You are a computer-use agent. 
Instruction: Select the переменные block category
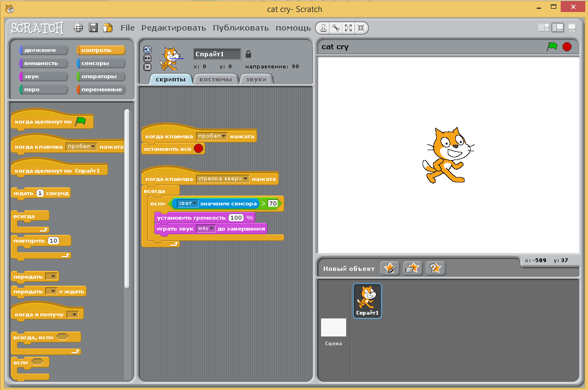point(101,89)
